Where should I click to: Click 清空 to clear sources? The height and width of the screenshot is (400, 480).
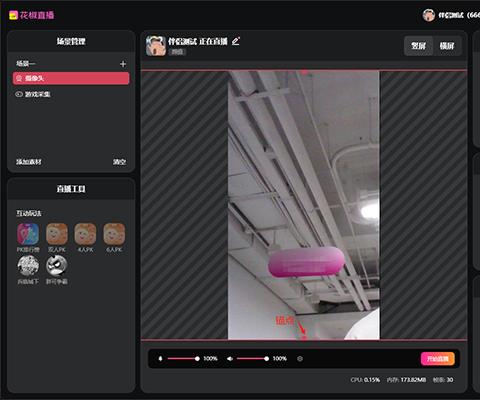click(119, 162)
